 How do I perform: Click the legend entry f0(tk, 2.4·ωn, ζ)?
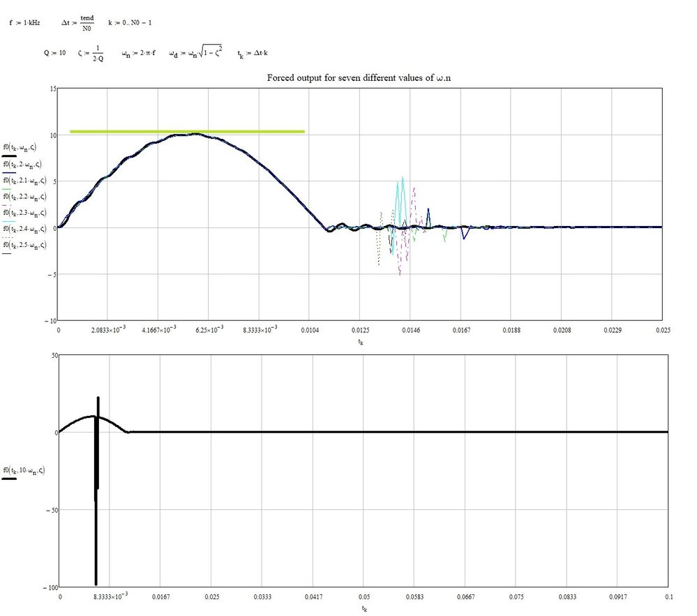tap(24, 229)
